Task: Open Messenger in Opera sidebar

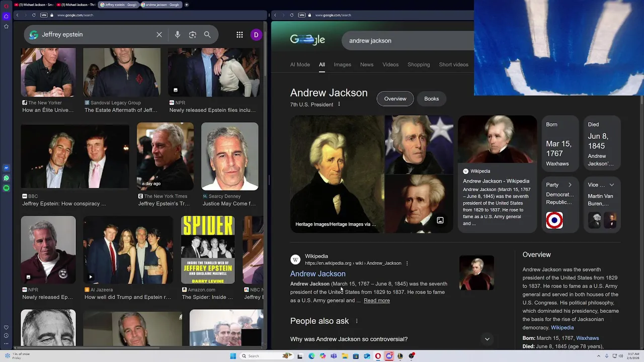Action: coord(6,168)
